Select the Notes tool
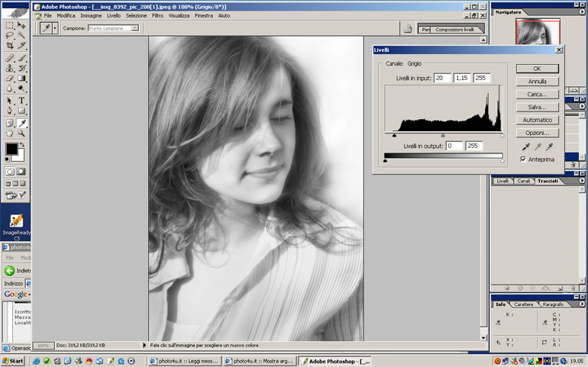The height and width of the screenshot is (367, 588). [10, 123]
